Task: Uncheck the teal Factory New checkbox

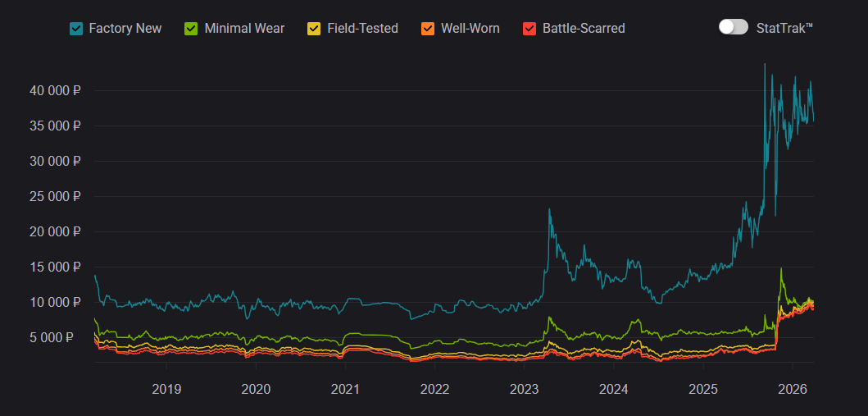Action: [76, 29]
